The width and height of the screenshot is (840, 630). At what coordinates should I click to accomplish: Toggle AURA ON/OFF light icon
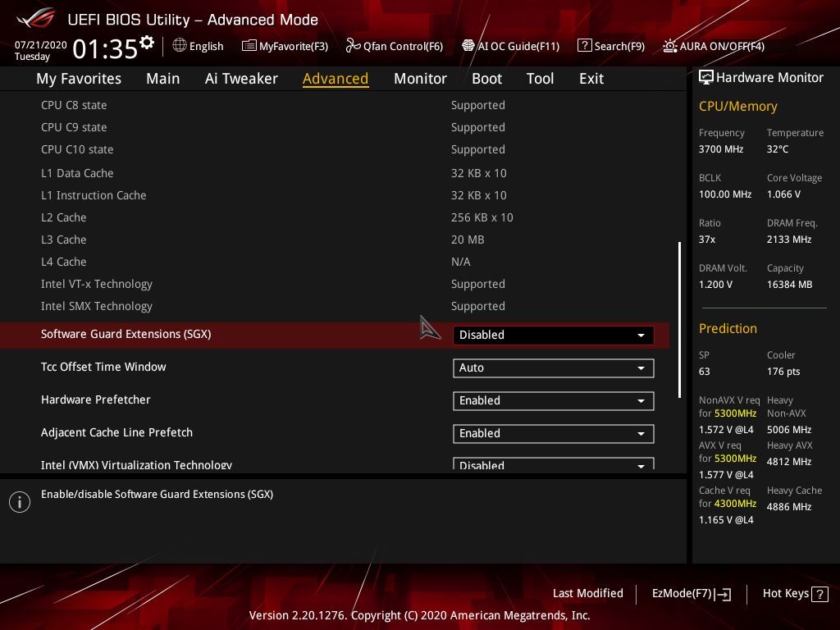(669, 46)
